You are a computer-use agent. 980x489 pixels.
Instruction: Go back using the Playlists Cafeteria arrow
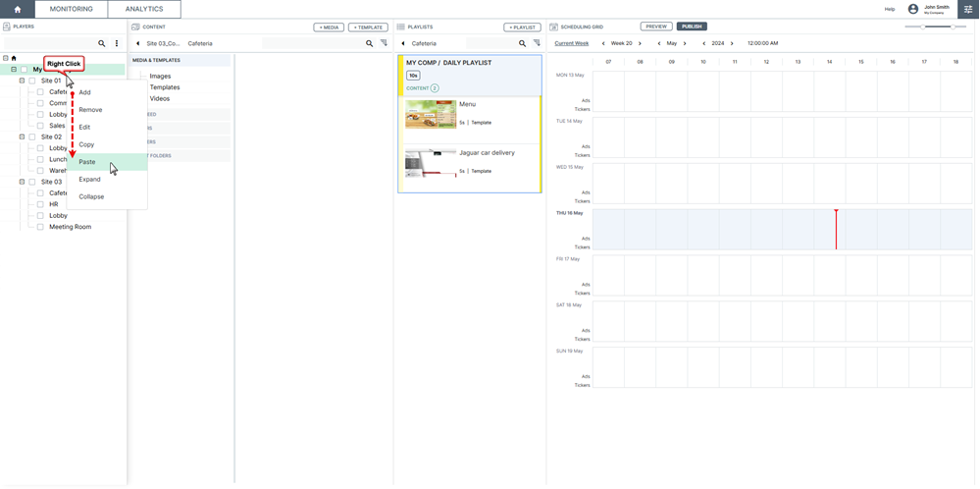point(403,44)
